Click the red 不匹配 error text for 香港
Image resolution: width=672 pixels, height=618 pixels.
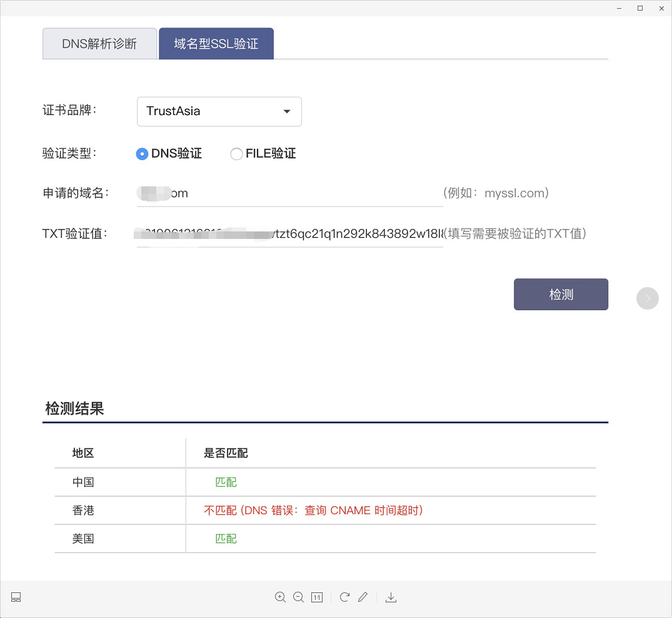[311, 510]
